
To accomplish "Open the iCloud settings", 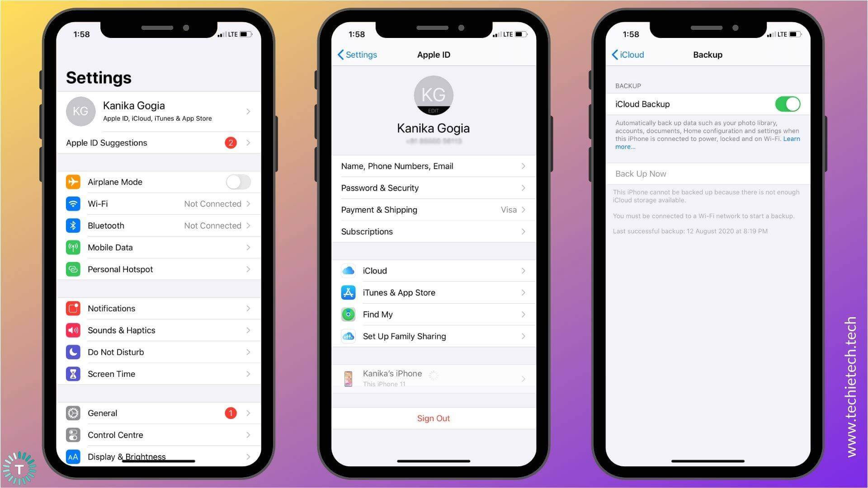I will (x=434, y=271).
